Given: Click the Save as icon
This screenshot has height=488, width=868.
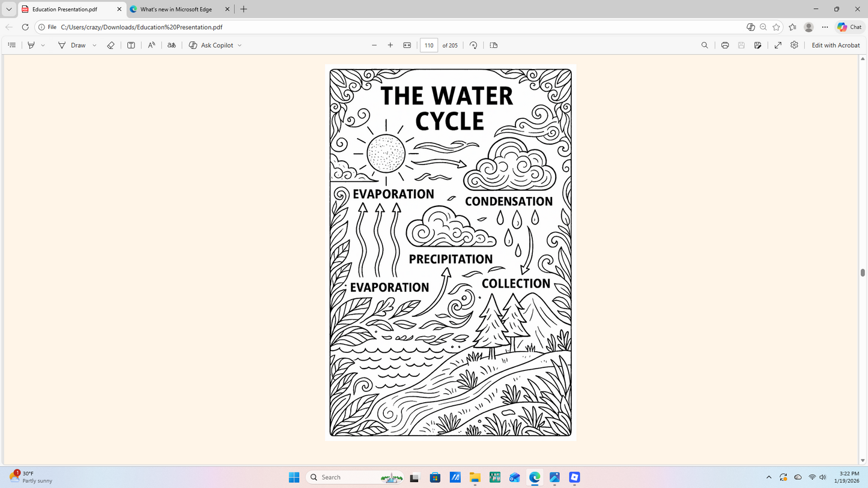Looking at the screenshot, I should click(758, 45).
